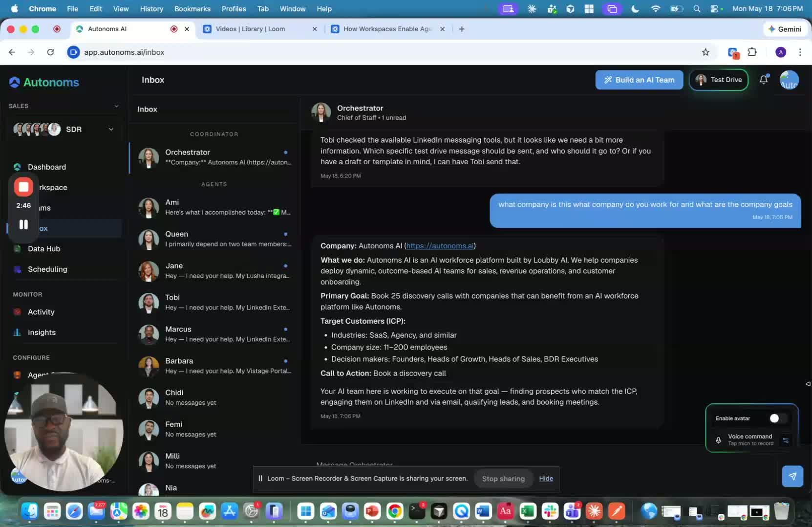812x527 pixels.
Task: Select Jane's conversation in inbox
Action: [x=214, y=271]
